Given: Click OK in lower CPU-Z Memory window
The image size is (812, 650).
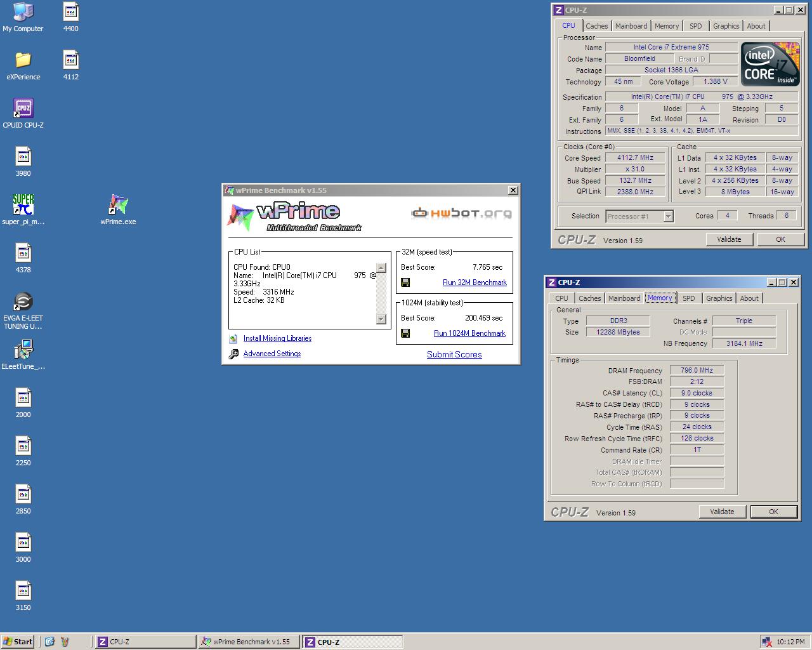Looking at the screenshot, I should point(773,512).
